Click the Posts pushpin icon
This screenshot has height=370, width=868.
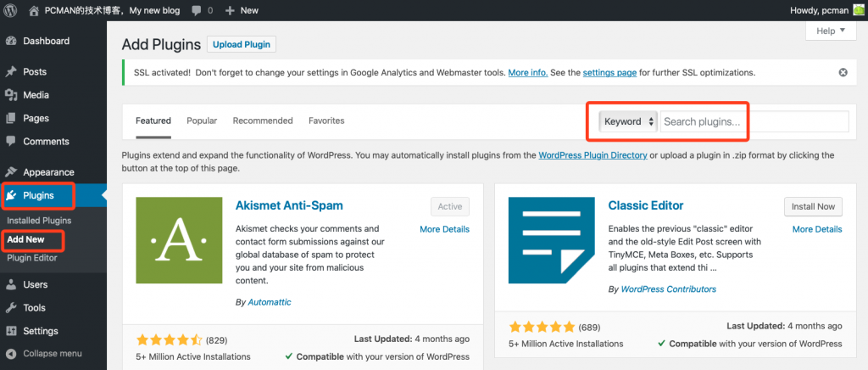11,72
